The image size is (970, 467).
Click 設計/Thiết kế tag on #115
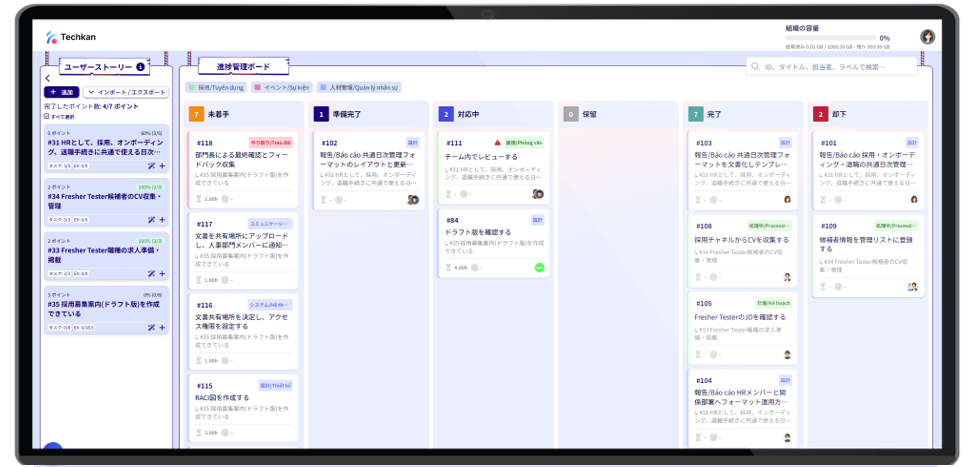[275, 385]
